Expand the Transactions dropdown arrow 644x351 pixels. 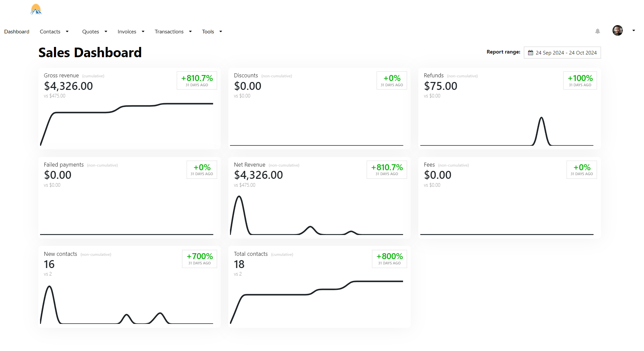point(190,32)
